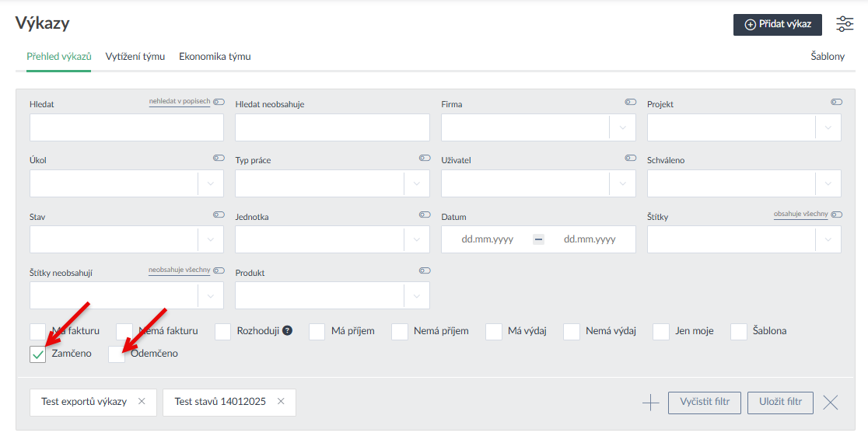Image resolution: width=868 pixels, height=436 pixels.
Task: Click the plus icon to add filter
Action: click(650, 403)
